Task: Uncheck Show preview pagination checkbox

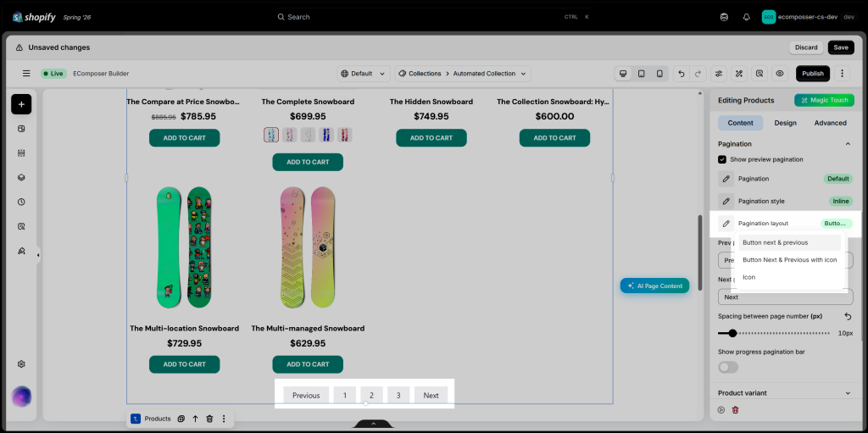Action: pyautogui.click(x=722, y=159)
